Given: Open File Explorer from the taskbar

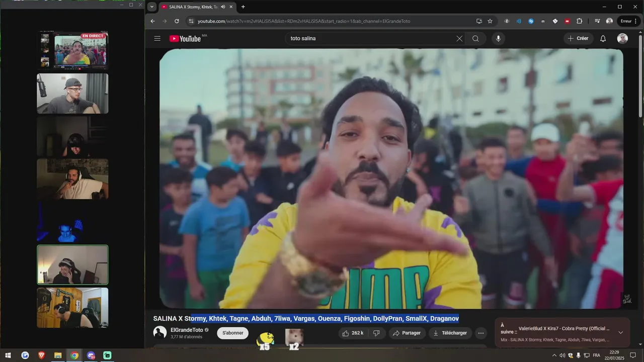Looking at the screenshot, I should point(58,355).
